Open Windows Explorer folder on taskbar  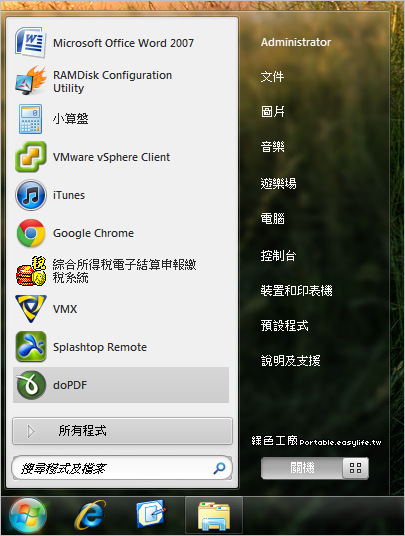tap(214, 516)
